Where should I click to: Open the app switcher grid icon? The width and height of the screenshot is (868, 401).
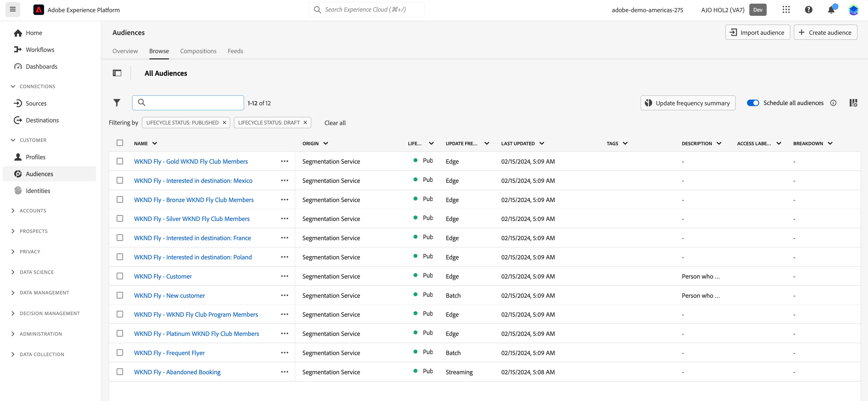click(x=786, y=10)
